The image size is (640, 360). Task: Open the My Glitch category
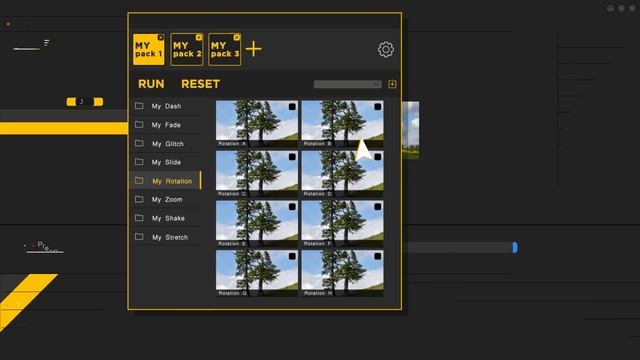166,144
